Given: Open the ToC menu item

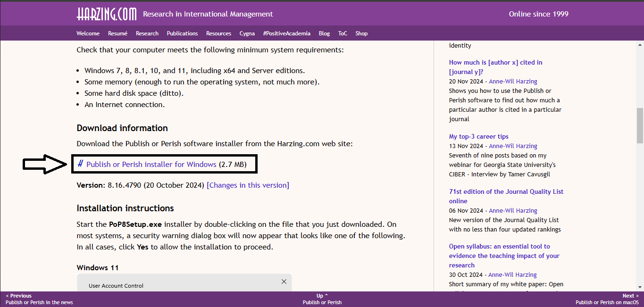Looking at the screenshot, I should click(343, 33).
